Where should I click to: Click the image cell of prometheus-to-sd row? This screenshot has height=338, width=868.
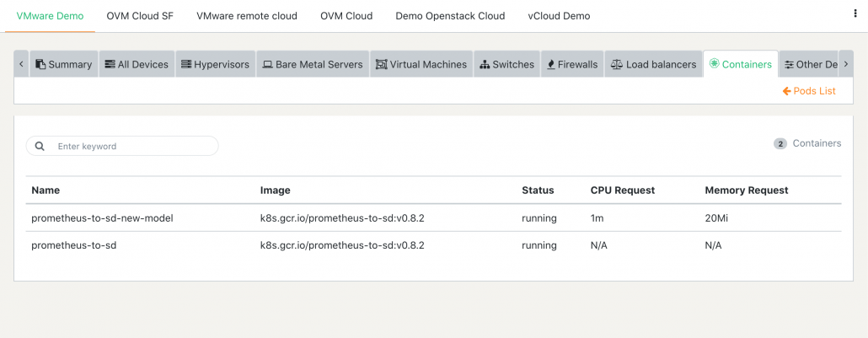tap(342, 245)
